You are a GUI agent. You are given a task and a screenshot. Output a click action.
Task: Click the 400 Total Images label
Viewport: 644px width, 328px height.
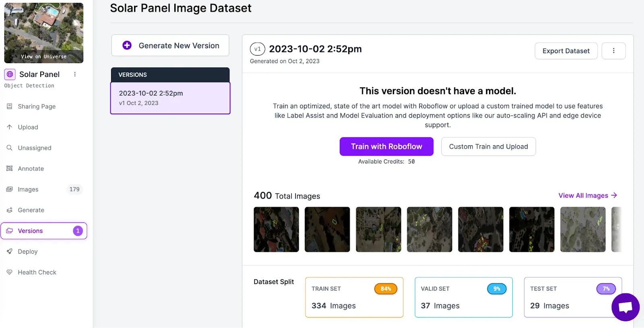[287, 196]
